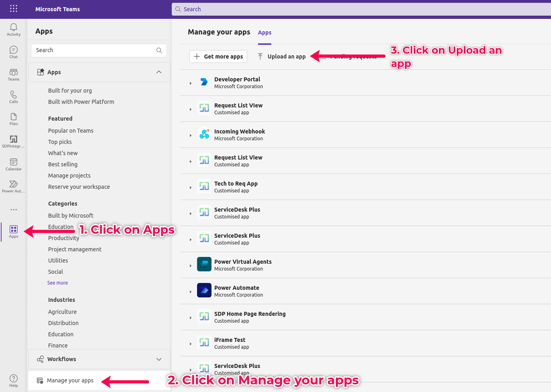Click the Power Virtual Agents app icon
This screenshot has width=551, height=392.
pos(204,265)
